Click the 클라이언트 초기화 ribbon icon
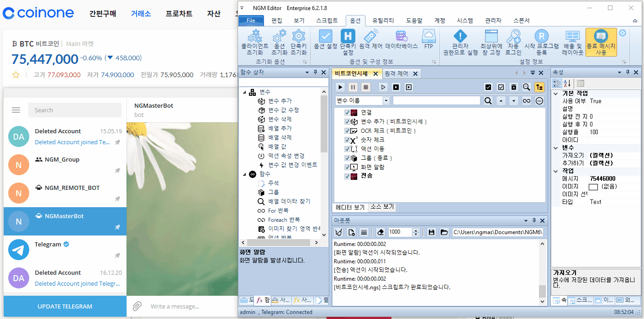Viewport: 644px width, 319px height. click(x=254, y=42)
